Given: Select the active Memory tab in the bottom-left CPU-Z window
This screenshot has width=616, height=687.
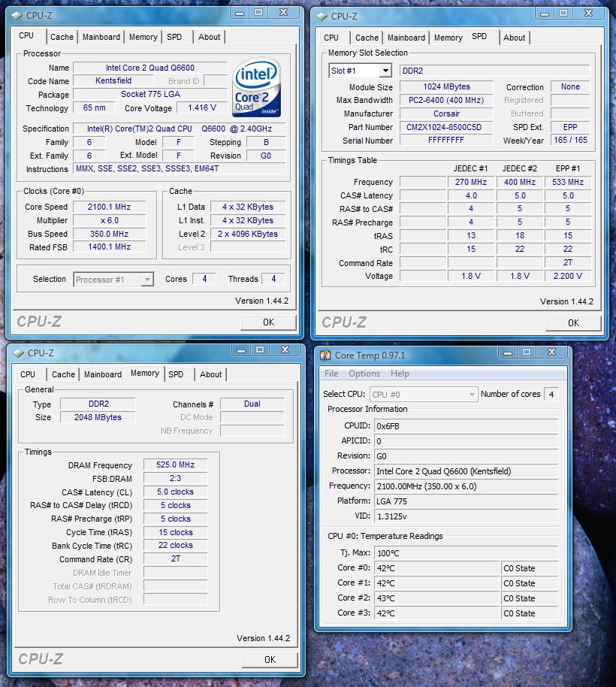Looking at the screenshot, I should (x=145, y=374).
